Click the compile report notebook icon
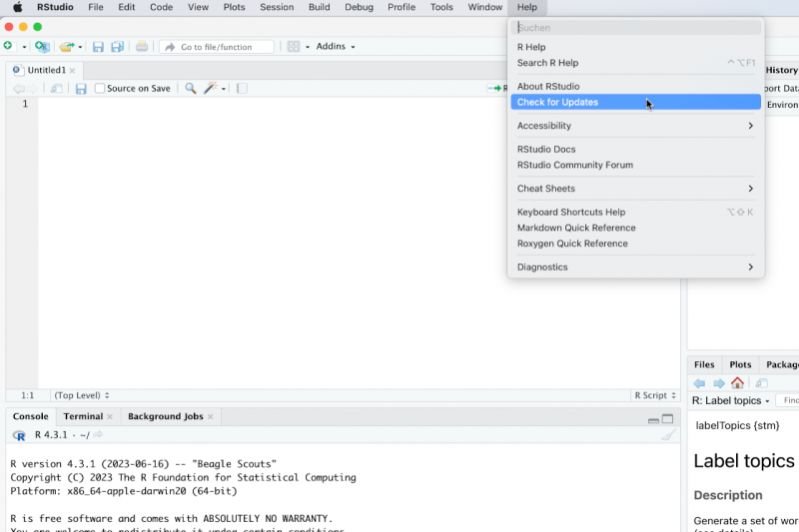 (x=242, y=89)
